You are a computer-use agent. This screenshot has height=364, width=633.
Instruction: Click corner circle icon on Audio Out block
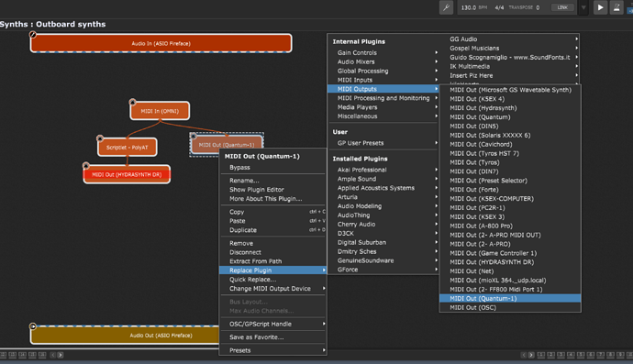click(x=33, y=326)
